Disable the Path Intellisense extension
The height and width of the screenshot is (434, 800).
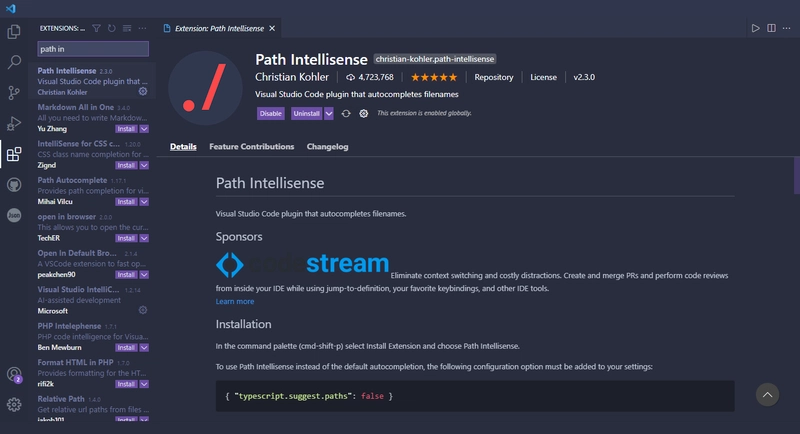(270, 114)
